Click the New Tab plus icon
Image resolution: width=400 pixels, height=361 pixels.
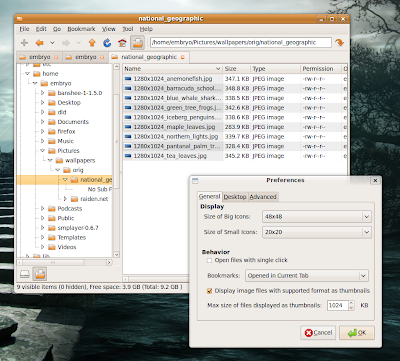click(x=24, y=43)
